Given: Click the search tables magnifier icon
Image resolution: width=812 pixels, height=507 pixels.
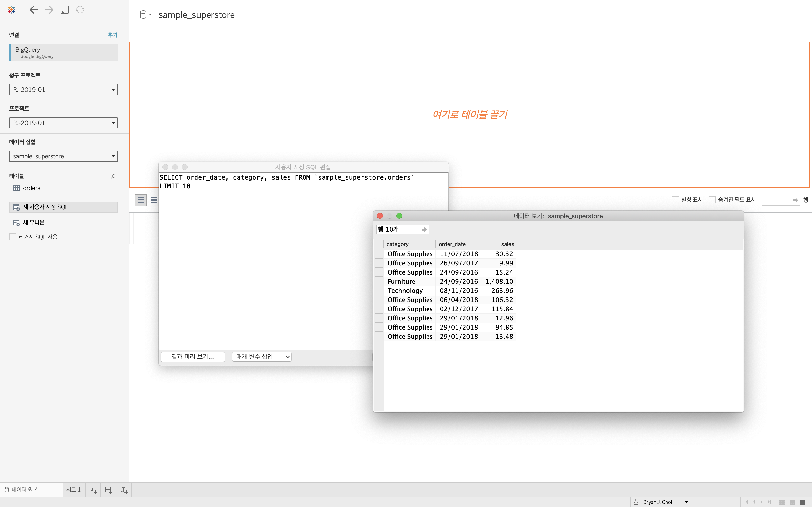Looking at the screenshot, I should [x=113, y=176].
